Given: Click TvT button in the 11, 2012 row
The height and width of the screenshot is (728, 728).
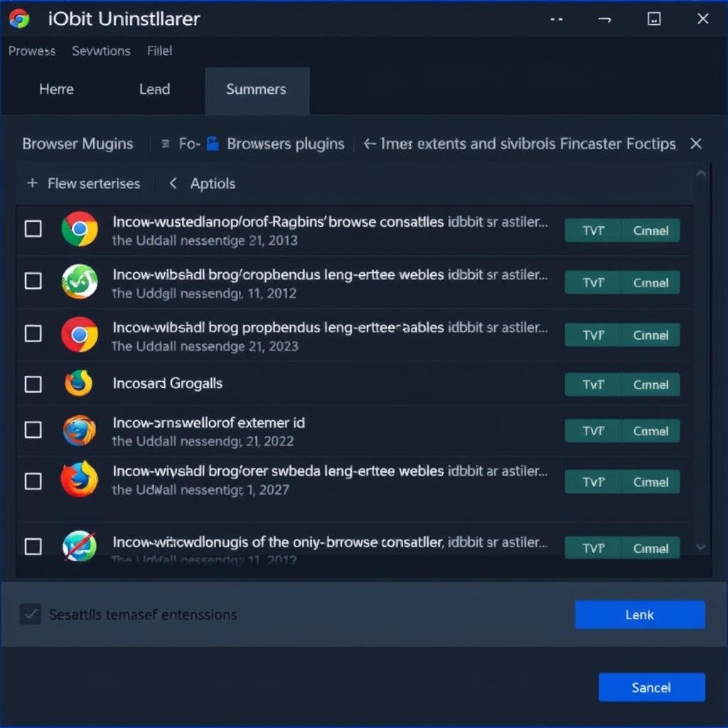Looking at the screenshot, I should point(593,282).
